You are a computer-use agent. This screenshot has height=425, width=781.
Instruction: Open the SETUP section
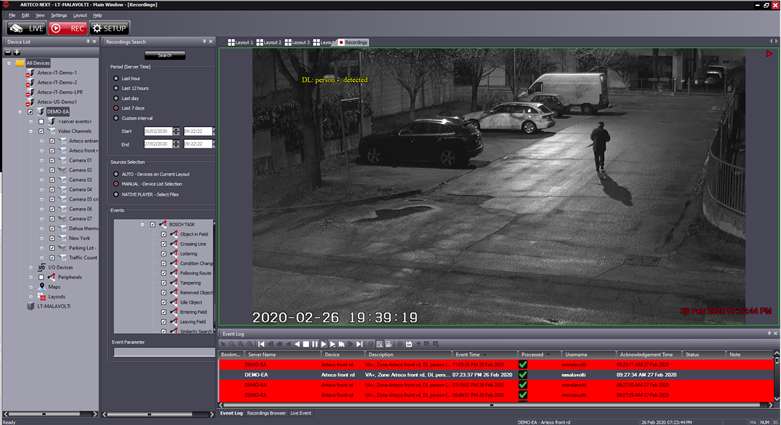pos(110,28)
